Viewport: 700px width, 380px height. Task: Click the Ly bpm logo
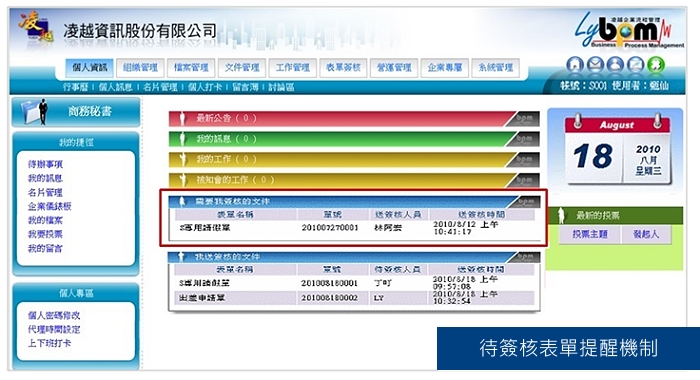[628, 30]
